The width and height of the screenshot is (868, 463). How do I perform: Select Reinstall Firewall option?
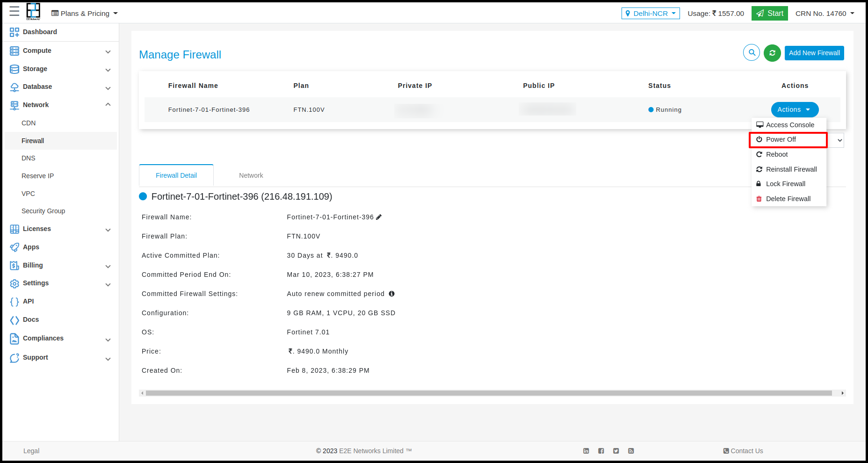[x=789, y=169]
